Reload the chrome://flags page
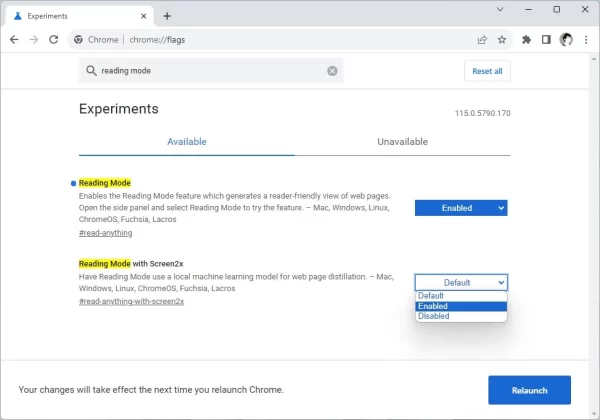The width and height of the screenshot is (600, 420). 54,39
